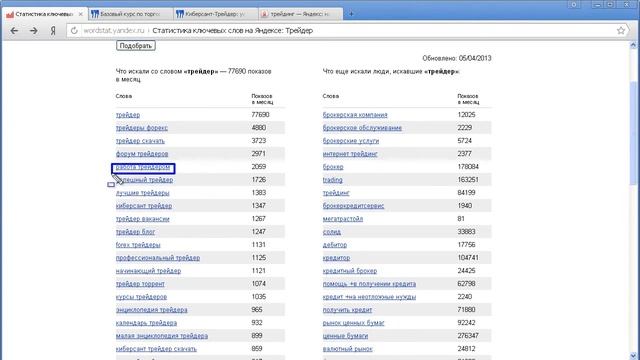This screenshot has width=640, height=360.
Task: Open the интернет трейдинг link
Action: click(x=350, y=154)
